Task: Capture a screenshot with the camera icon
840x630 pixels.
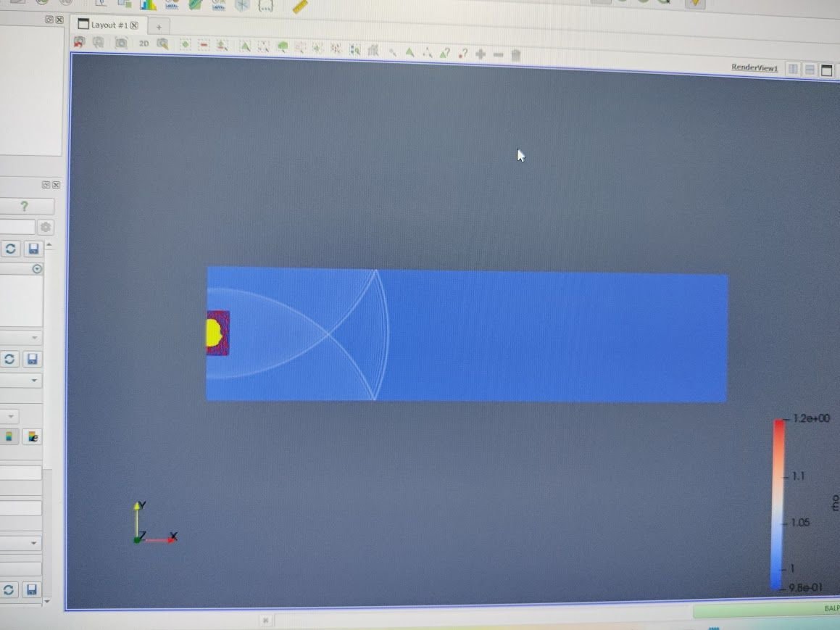Action: coord(122,43)
